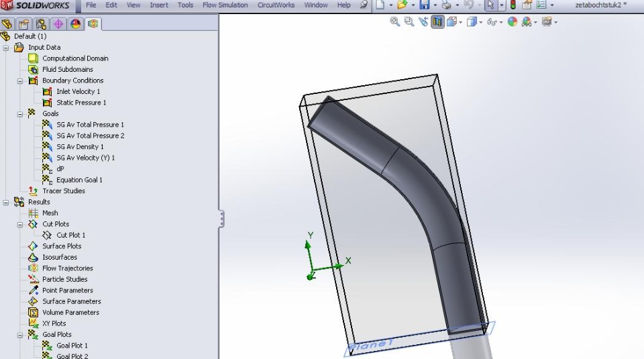Click the pin icon next to Help
The image size is (644, 359).
point(364,5)
